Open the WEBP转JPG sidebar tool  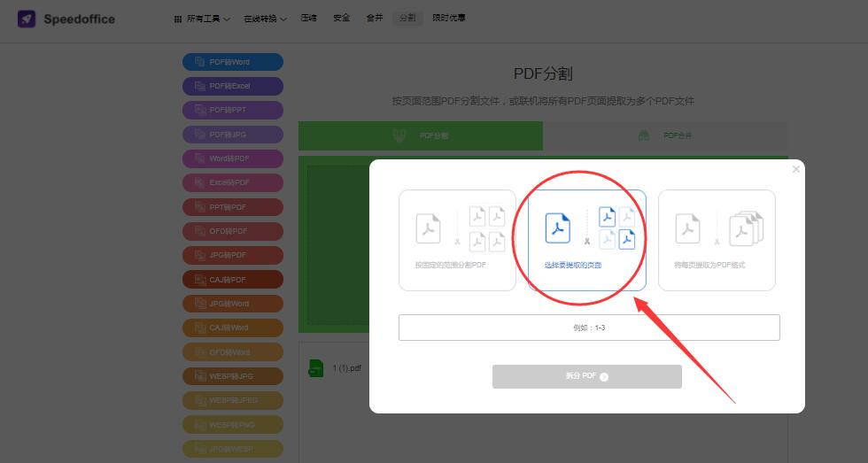[233, 376]
